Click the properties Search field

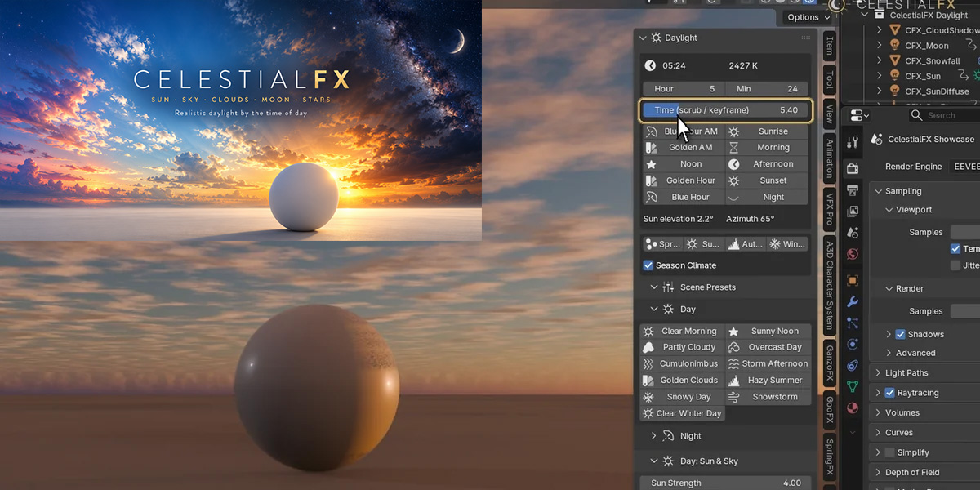pos(944,116)
